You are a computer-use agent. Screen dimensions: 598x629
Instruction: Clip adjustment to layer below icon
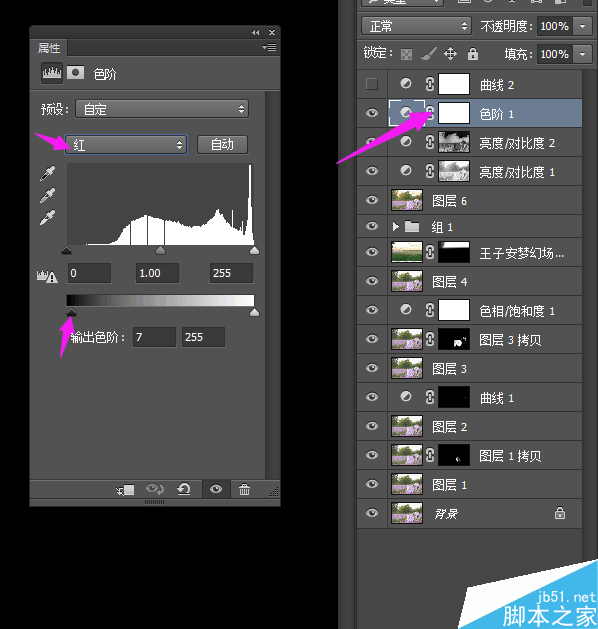(x=125, y=490)
